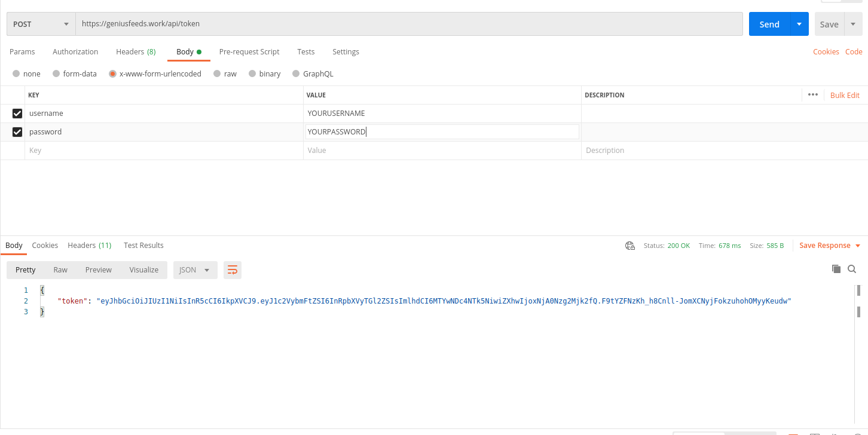Open Bulk Edit for body parameters
Screen dimensions: 868x435
pos(844,94)
